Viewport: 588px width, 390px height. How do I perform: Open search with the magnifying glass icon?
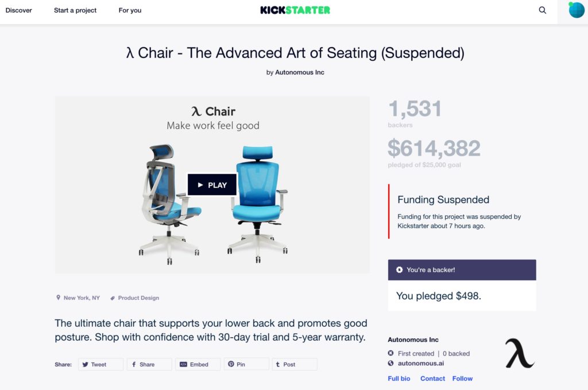tap(542, 10)
